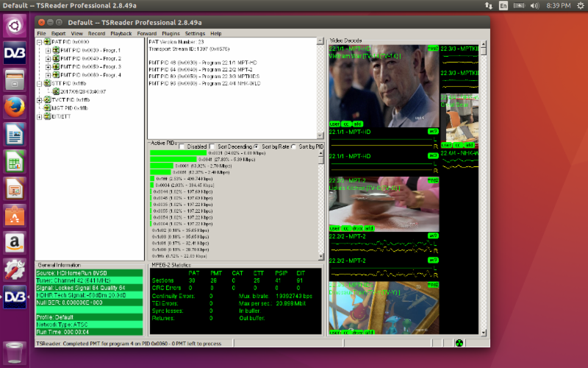Viewport: 588px width, 368px height.
Task: Collapse the PAT PID 0x0000 tree node
Action: pyautogui.click(x=40, y=42)
